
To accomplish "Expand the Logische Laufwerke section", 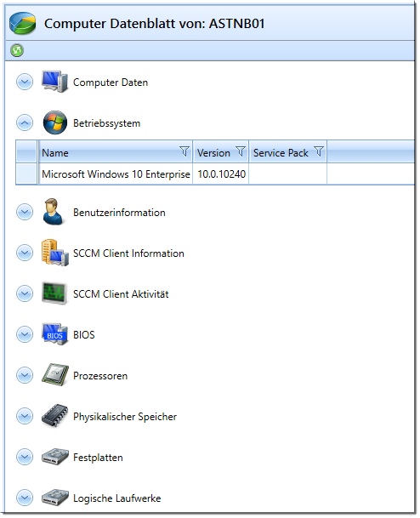I will click(25, 498).
